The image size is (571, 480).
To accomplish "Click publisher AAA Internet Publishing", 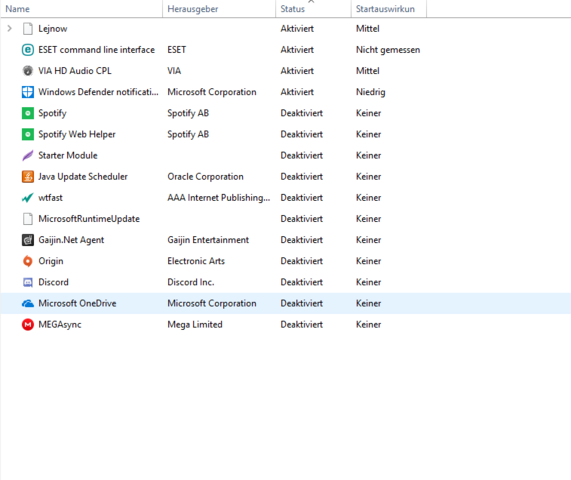I will [219, 197].
